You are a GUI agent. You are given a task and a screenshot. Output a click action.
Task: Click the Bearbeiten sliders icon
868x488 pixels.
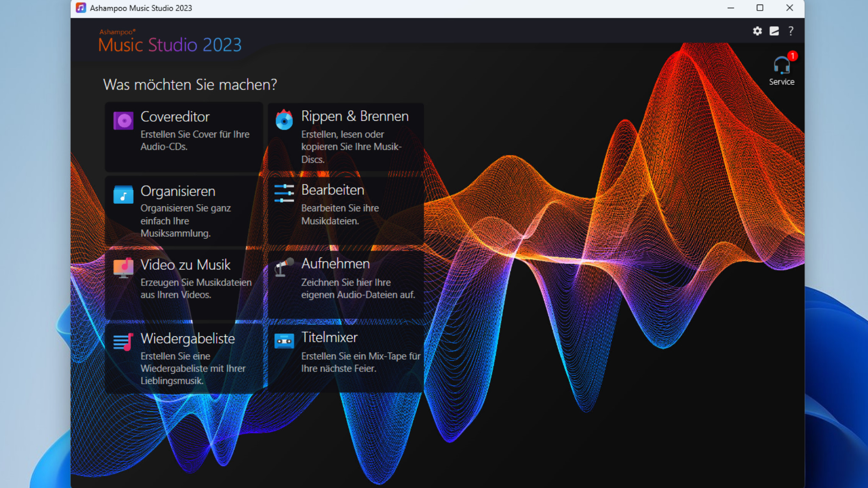(x=284, y=193)
